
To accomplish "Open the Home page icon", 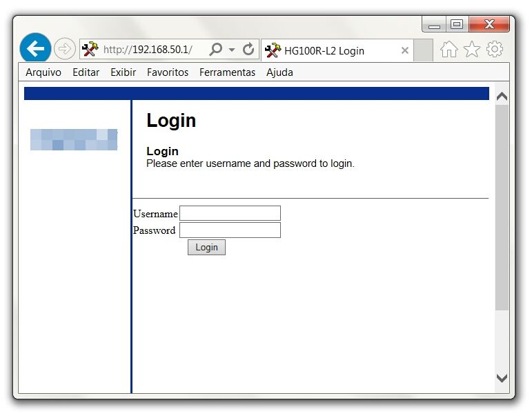I will point(449,49).
